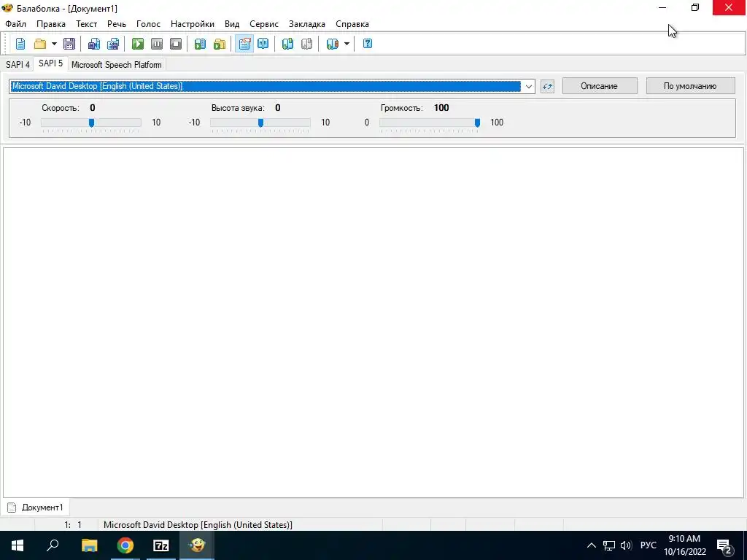Expand the voice selection combo box arrow

[x=528, y=86]
